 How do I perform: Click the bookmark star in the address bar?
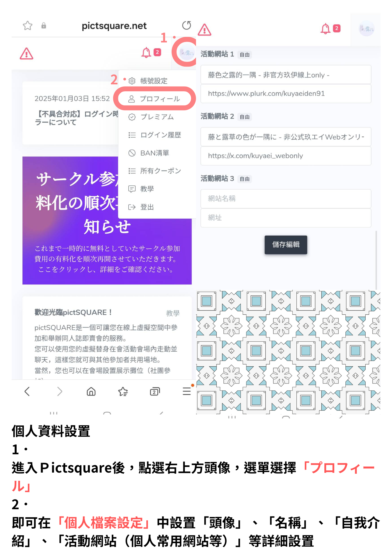pyautogui.click(x=27, y=26)
